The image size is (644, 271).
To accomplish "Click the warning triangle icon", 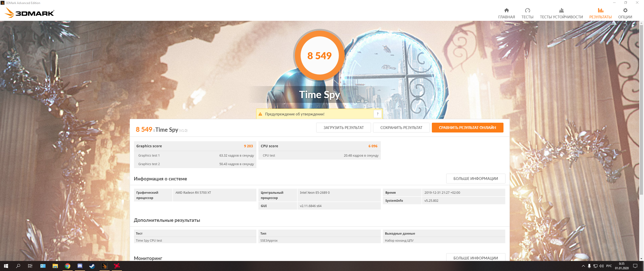I will (260, 114).
